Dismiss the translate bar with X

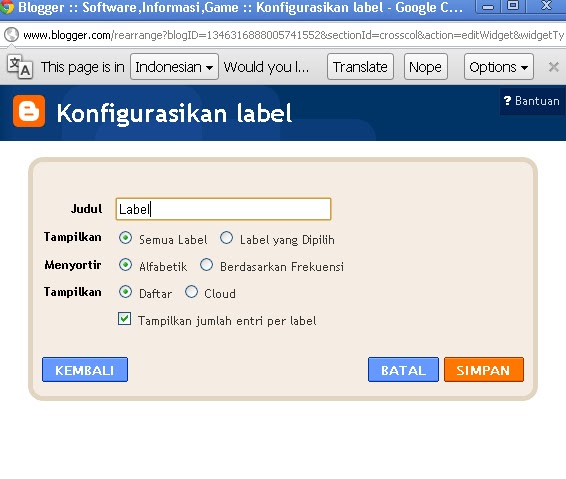pos(553,67)
